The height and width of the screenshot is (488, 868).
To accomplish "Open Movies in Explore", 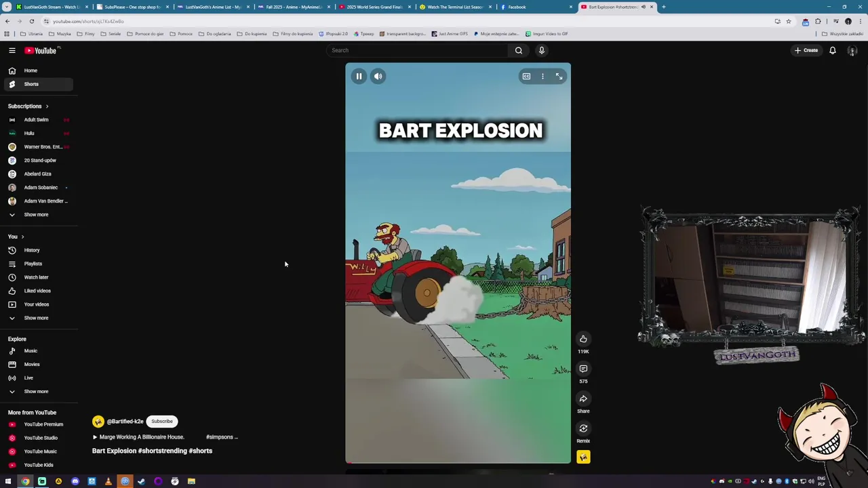I will 37,365.
